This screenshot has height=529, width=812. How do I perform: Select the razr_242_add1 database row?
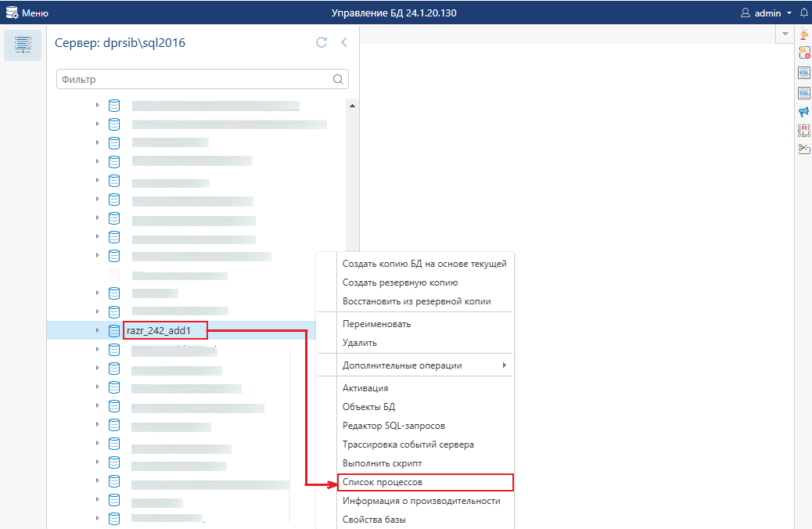(x=181, y=330)
